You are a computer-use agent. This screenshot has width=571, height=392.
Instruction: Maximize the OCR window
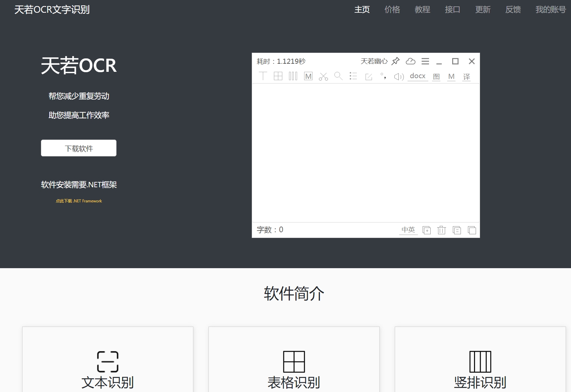(x=455, y=61)
